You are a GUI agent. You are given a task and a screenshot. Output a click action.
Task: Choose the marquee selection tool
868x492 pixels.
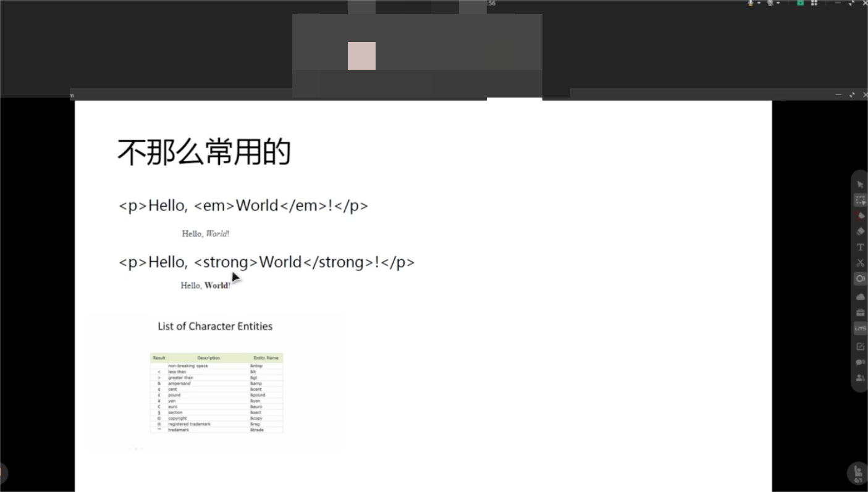pyautogui.click(x=860, y=200)
